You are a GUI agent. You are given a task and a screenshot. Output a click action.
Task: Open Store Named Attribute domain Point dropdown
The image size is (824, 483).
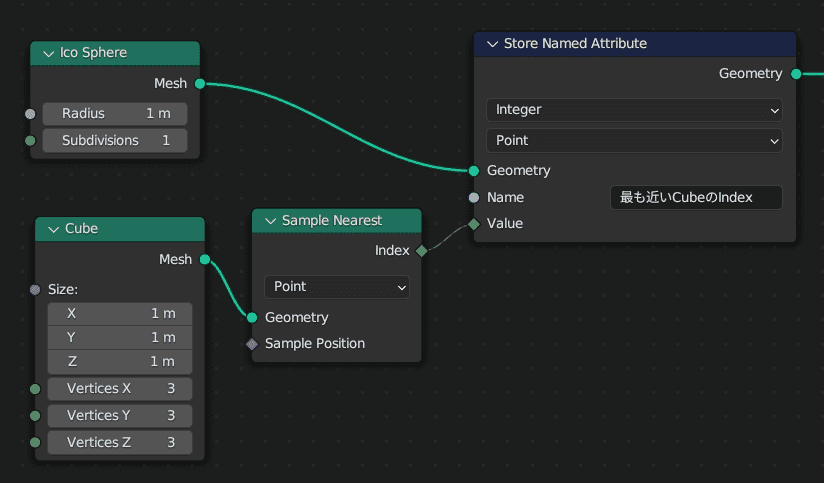tap(634, 140)
